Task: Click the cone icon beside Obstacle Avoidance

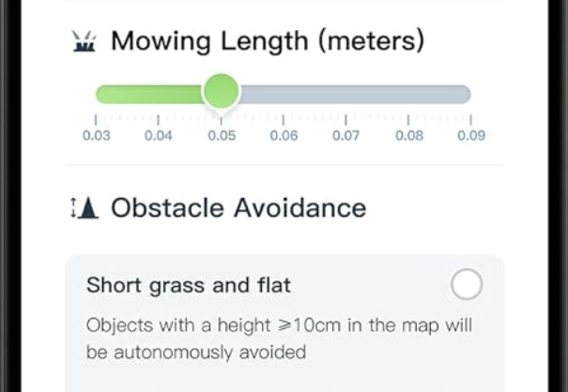Action: [84, 208]
